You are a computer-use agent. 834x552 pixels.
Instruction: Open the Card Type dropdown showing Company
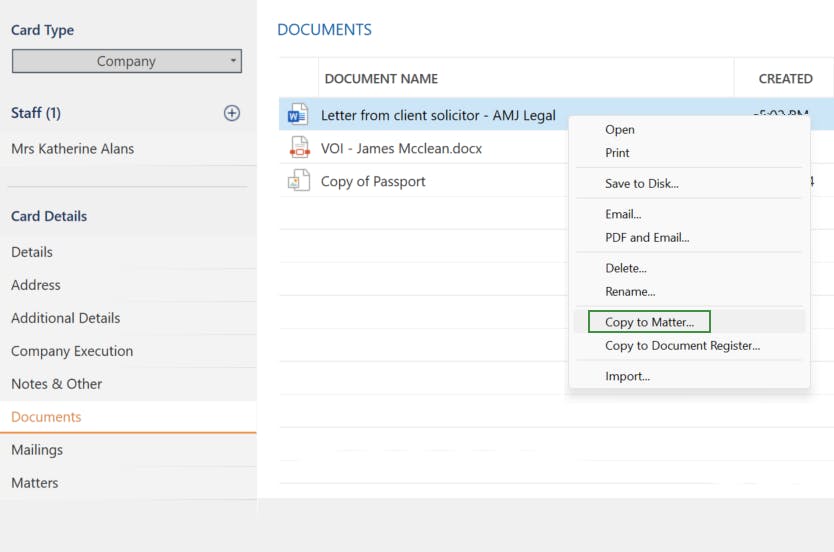(x=127, y=61)
